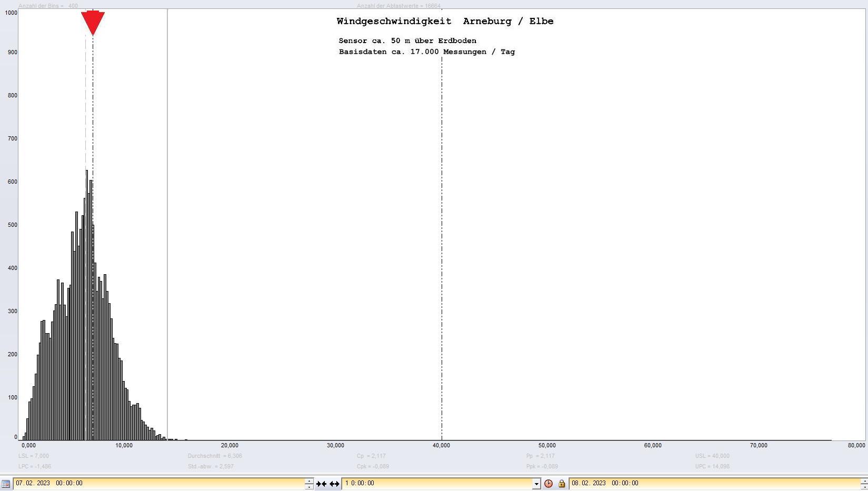The width and height of the screenshot is (868, 491).
Task: Increase start date with up spinner
Action: coord(309,480)
